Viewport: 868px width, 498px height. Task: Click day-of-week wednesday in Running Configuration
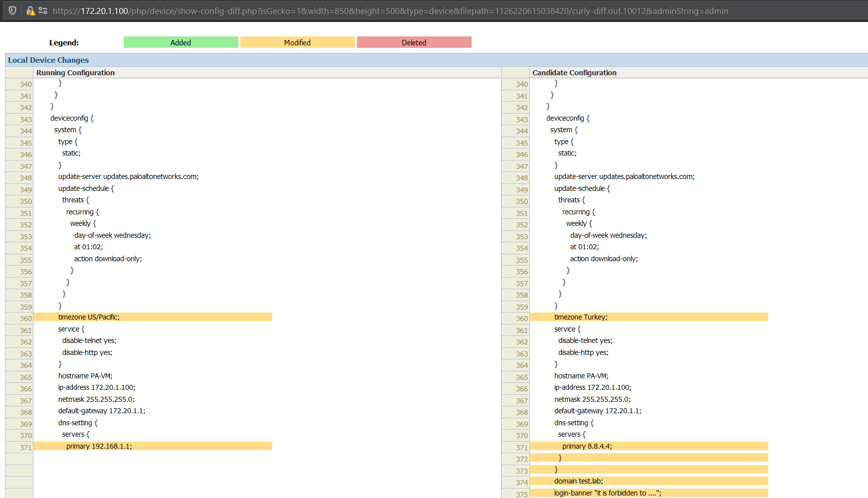tap(112, 235)
